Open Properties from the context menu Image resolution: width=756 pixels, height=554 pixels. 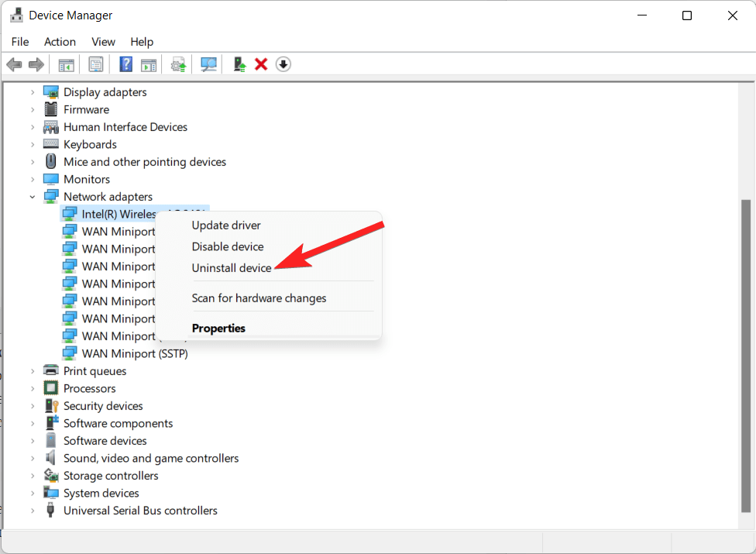point(218,328)
